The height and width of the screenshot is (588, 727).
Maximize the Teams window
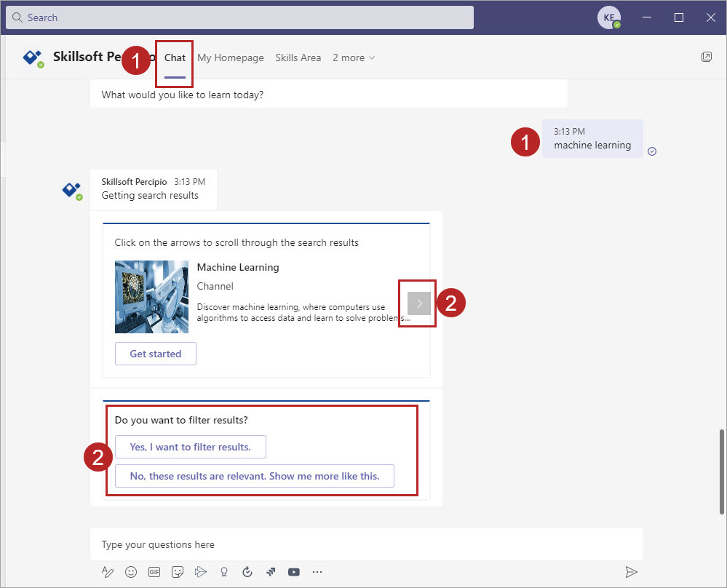679,17
